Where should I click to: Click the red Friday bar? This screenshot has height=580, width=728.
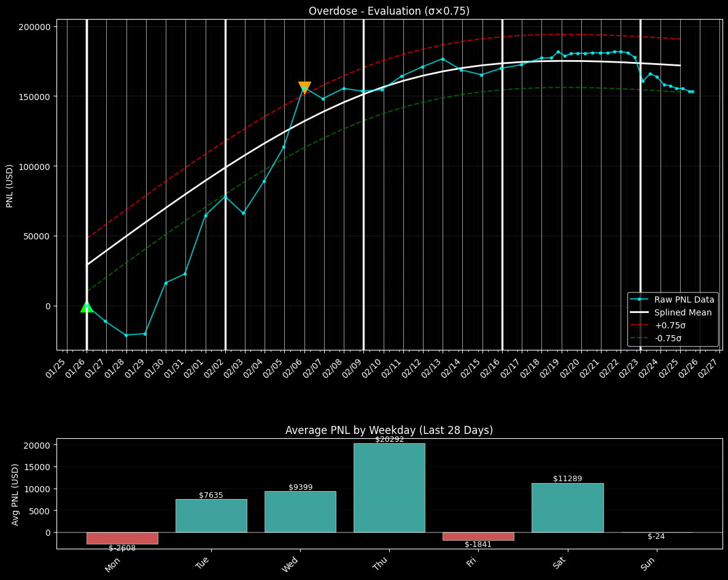click(x=478, y=536)
